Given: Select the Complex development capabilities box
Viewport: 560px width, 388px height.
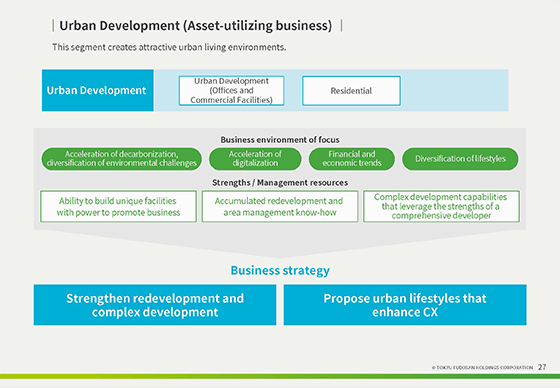Looking at the screenshot, I should click(x=441, y=207).
